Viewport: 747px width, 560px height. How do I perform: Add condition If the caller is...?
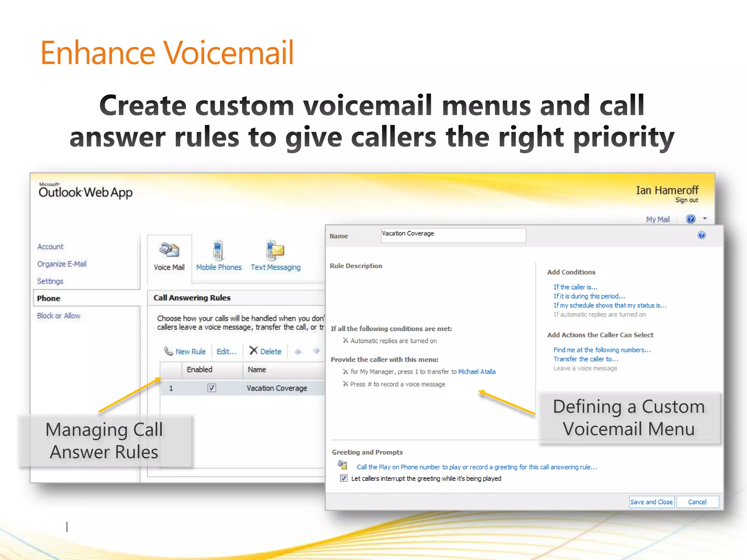tap(576, 287)
